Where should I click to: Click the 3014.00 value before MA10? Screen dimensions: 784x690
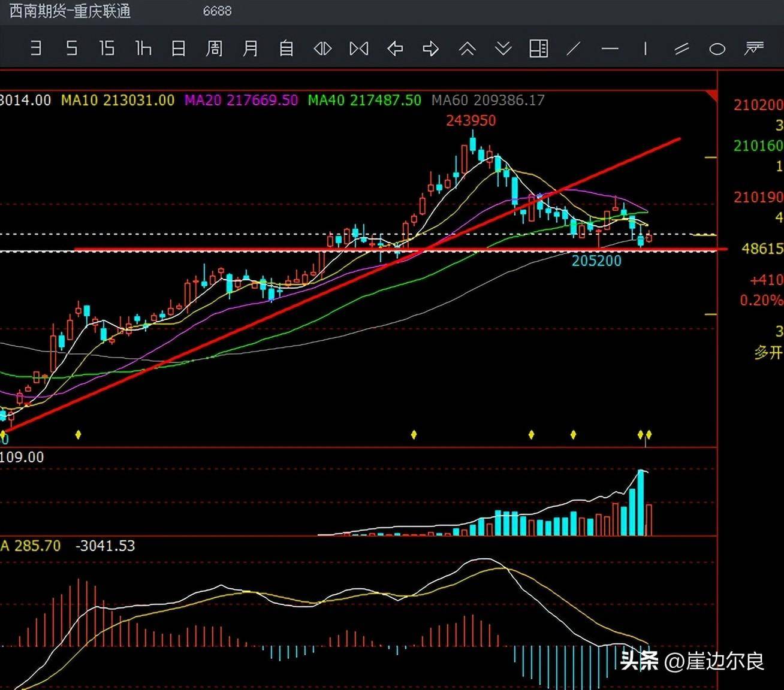[x=25, y=100]
